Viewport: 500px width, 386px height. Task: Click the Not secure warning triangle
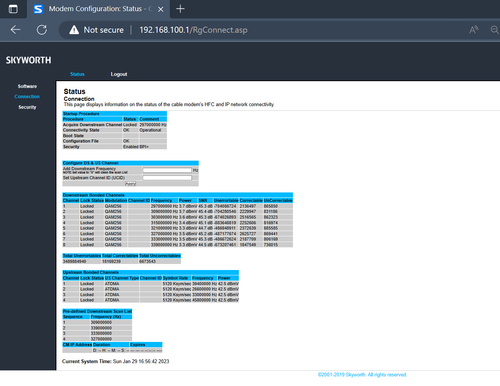[x=74, y=30]
